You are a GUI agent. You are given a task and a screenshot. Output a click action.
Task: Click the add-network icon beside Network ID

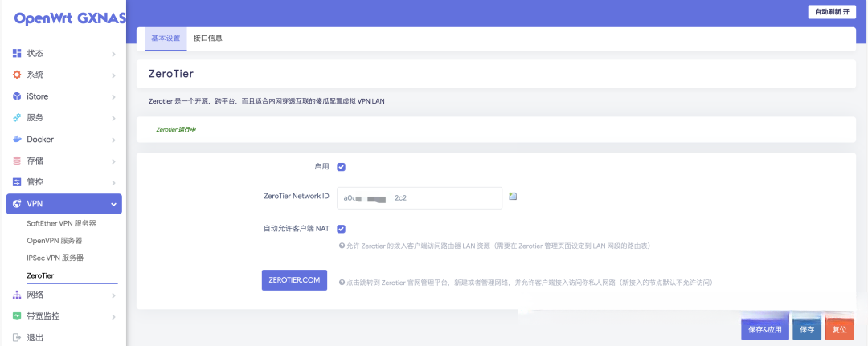tap(513, 196)
